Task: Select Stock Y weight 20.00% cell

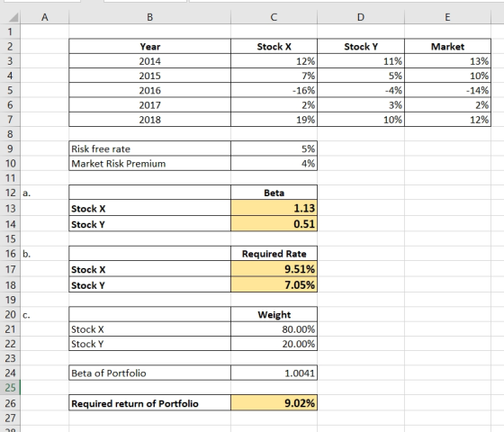Action: pyautogui.click(x=274, y=344)
